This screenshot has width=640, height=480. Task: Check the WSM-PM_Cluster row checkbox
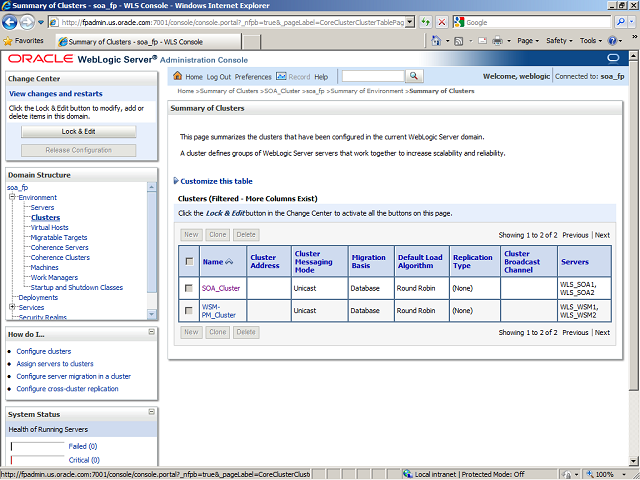189,311
